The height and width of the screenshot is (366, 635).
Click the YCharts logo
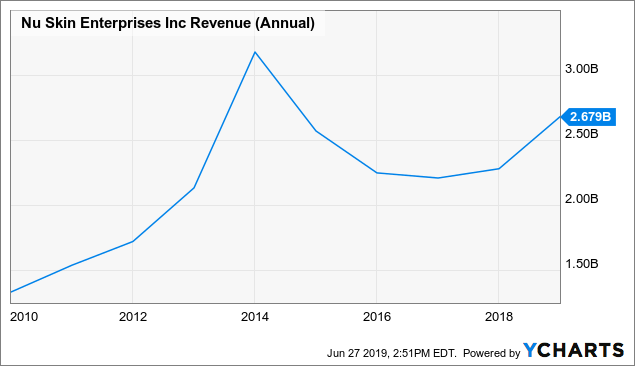tap(573, 350)
